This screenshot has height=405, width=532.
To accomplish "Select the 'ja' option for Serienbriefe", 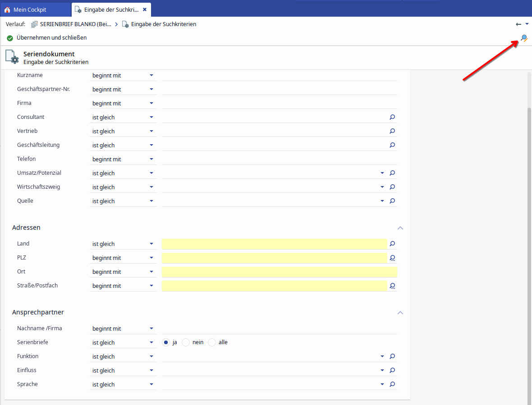I will [166, 342].
